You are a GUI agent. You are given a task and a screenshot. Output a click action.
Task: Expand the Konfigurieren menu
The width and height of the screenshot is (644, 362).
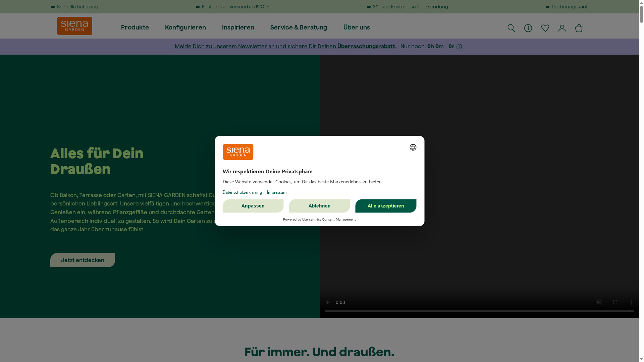click(x=185, y=27)
